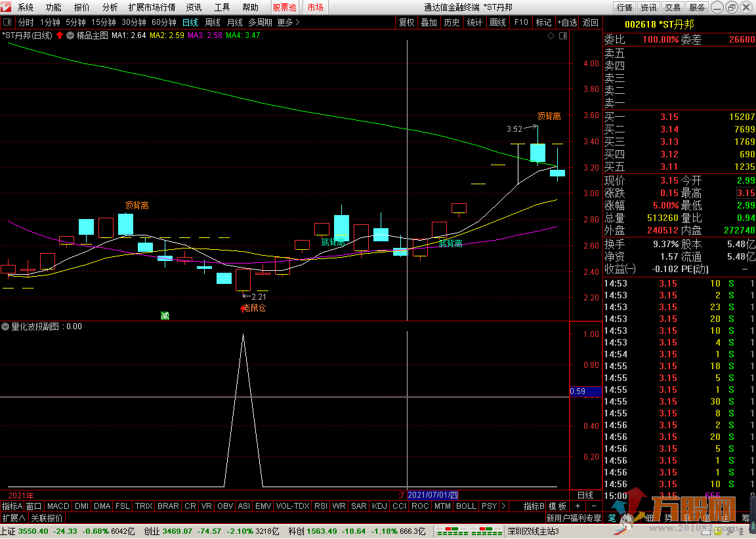Open the 帮助 menu
The width and height of the screenshot is (756, 539).
tap(250, 7)
